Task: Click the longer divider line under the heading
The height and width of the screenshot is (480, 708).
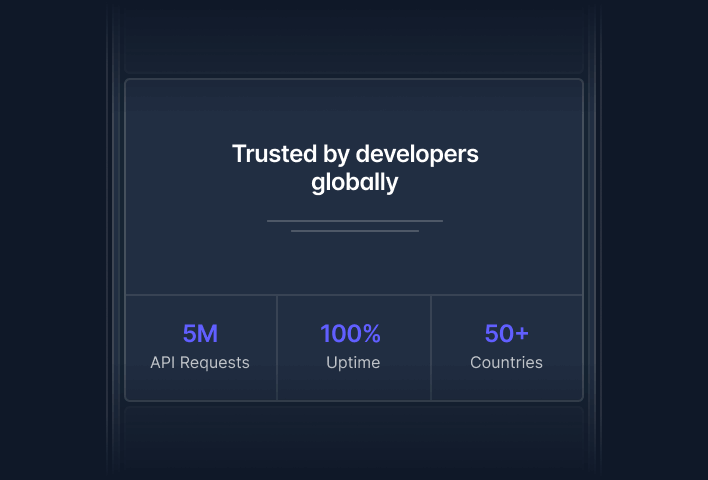Action: [x=354, y=220]
